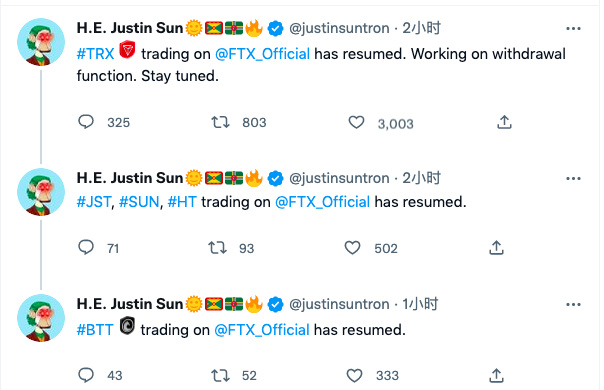
Task: Open @FTX_Official mention in the #BTT tweet
Action: pyautogui.click(x=262, y=330)
